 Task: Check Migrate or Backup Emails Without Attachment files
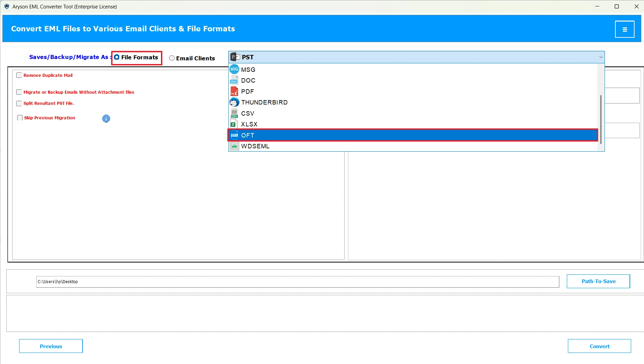point(19,92)
